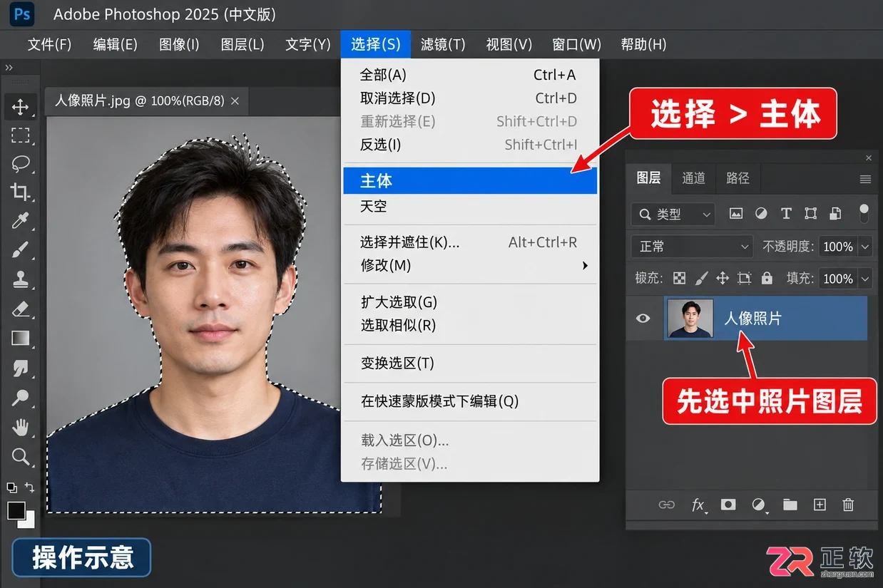This screenshot has width=883, height=588.
Task: Create a new layer group
Action: pyautogui.click(x=790, y=505)
